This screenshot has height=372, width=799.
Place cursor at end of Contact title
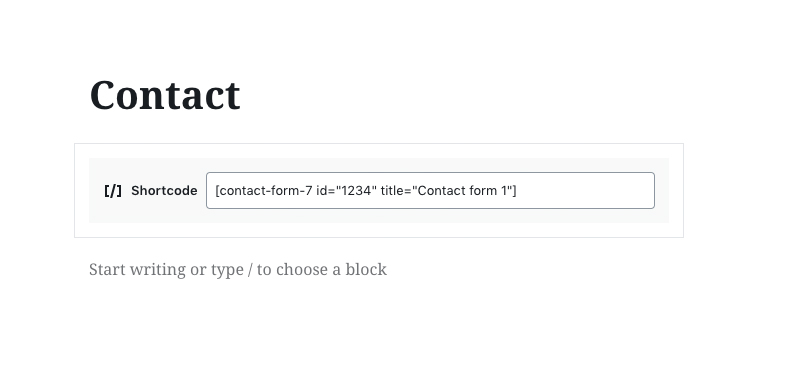point(241,95)
